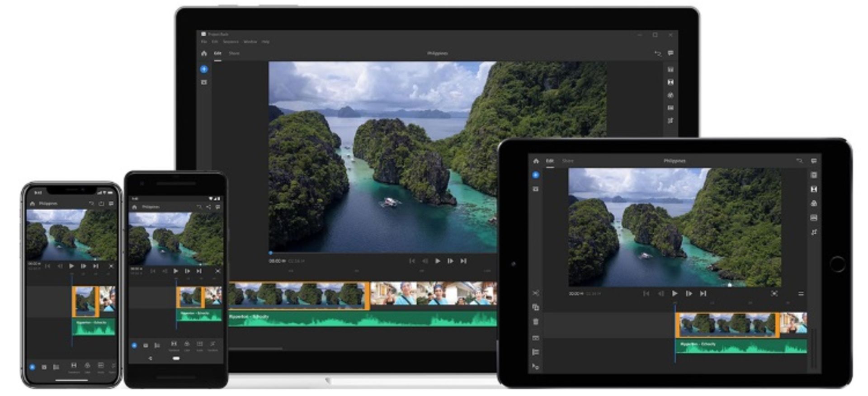
Task: Select the Split scissors tool on tablet
Action: pyautogui.click(x=536, y=293)
